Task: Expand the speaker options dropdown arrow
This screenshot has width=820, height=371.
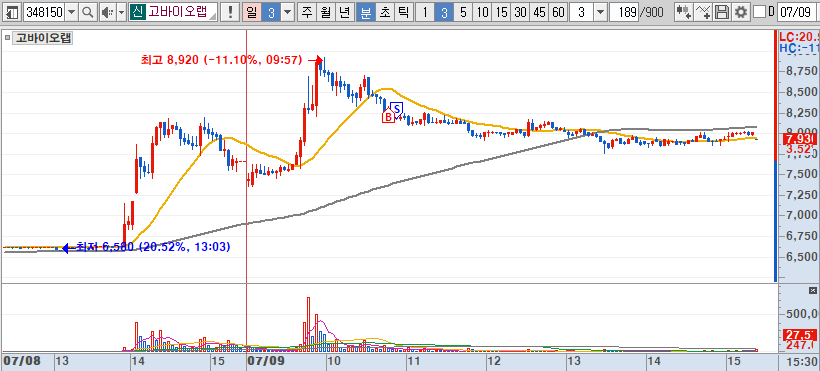Action: point(121,12)
